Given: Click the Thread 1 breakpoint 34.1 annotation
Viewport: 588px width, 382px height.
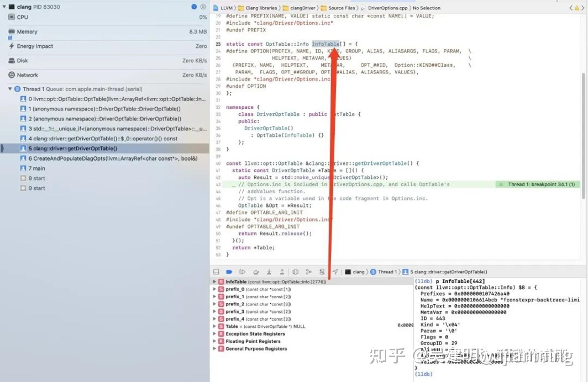Looking at the screenshot, I should [x=538, y=184].
